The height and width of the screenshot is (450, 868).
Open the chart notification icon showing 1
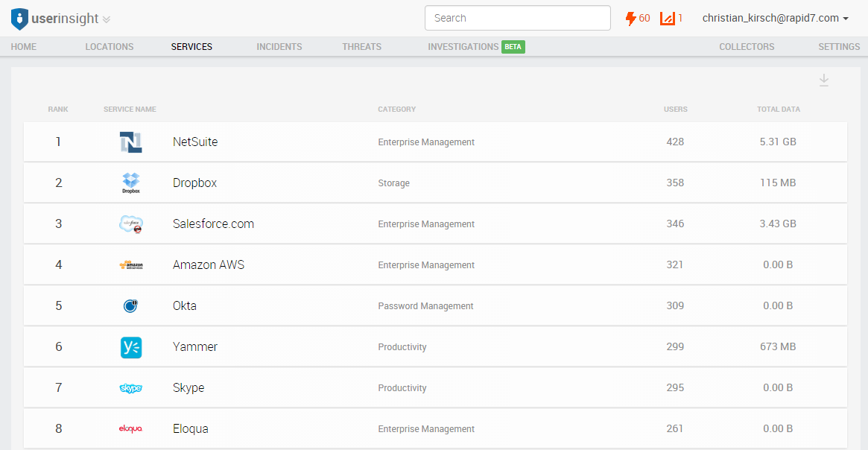pyautogui.click(x=671, y=19)
